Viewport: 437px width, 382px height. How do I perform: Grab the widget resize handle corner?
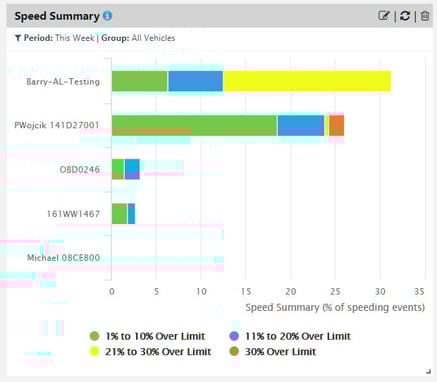428,371
